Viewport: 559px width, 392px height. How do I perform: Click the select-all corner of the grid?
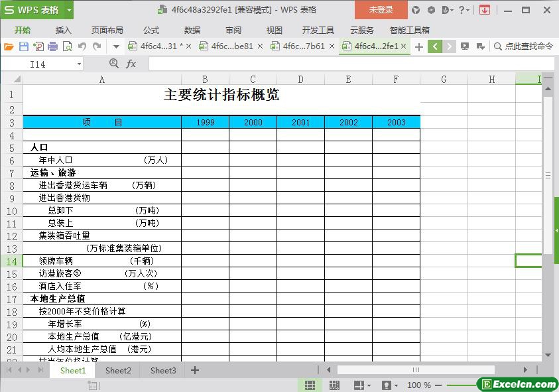pyautogui.click(x=12, y=79)
